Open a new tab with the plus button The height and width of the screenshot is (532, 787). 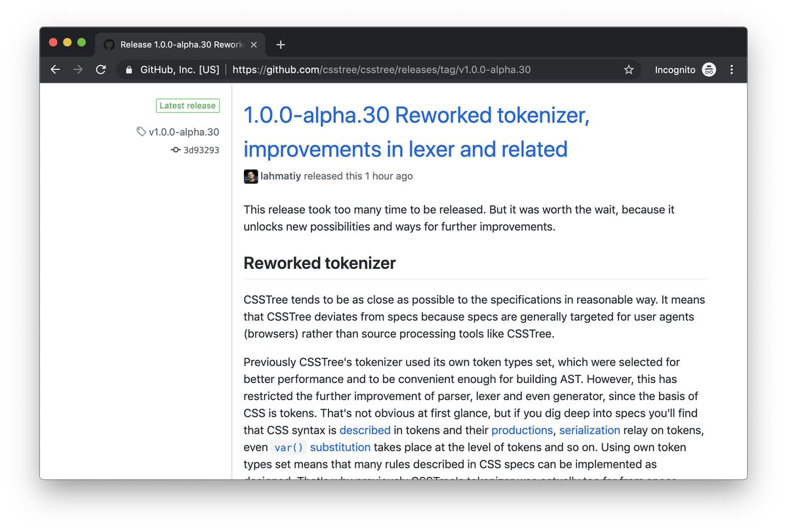[281, 45]
